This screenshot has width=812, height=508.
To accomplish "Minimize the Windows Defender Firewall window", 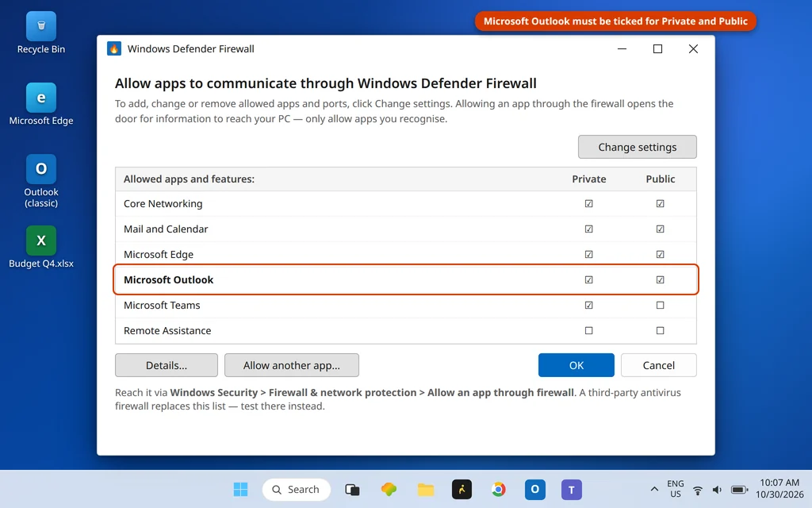I will 622,48.
